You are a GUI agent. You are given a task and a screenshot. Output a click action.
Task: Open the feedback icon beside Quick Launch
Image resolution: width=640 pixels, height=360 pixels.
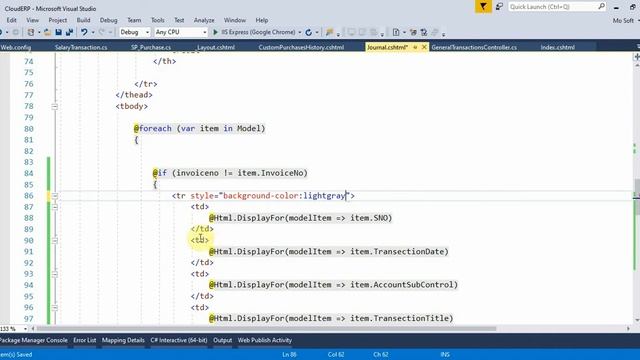pos(499,7)
